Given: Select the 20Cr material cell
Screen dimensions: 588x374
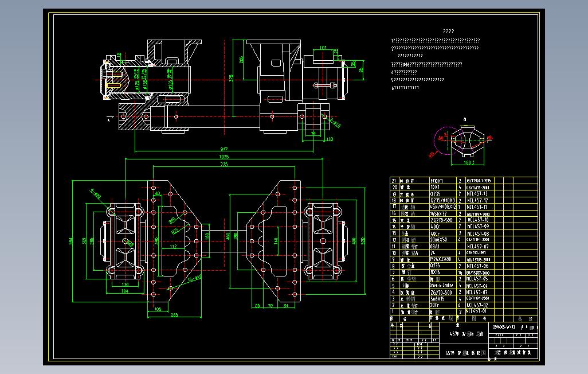Looking at the screenshot, I should pos(435,305).
